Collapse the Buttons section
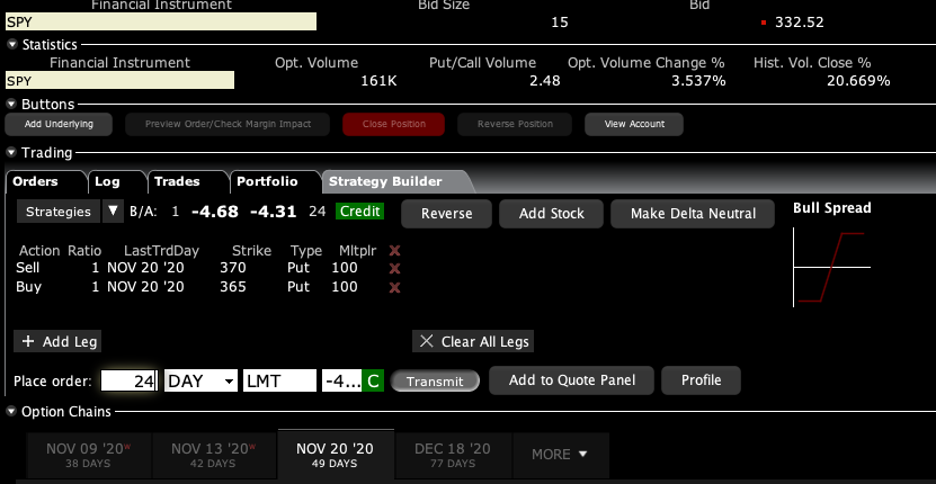 (x=12, y=104)
